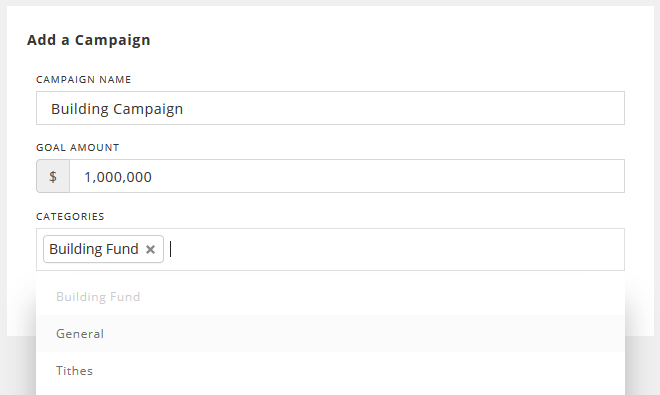Click the Add a Campaign heading

(x=89, y=40)
